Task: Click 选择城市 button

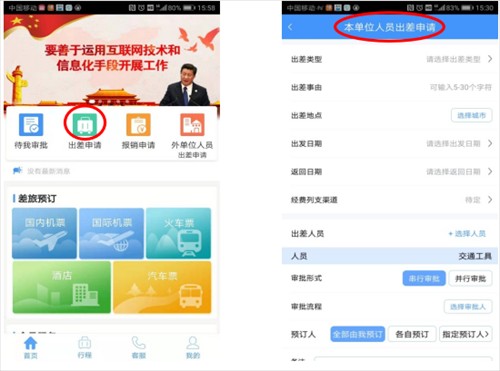Action: pyautogui.click(x=471, y=116)
